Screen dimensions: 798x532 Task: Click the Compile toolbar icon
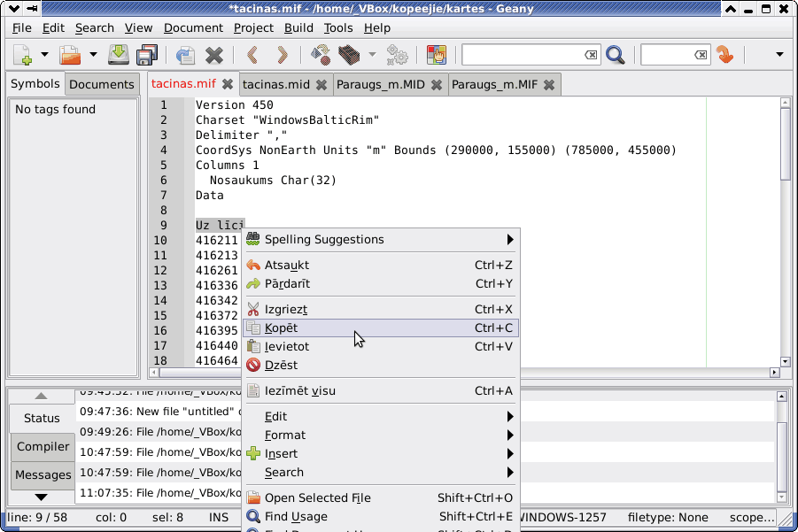[x=322, y=54]
